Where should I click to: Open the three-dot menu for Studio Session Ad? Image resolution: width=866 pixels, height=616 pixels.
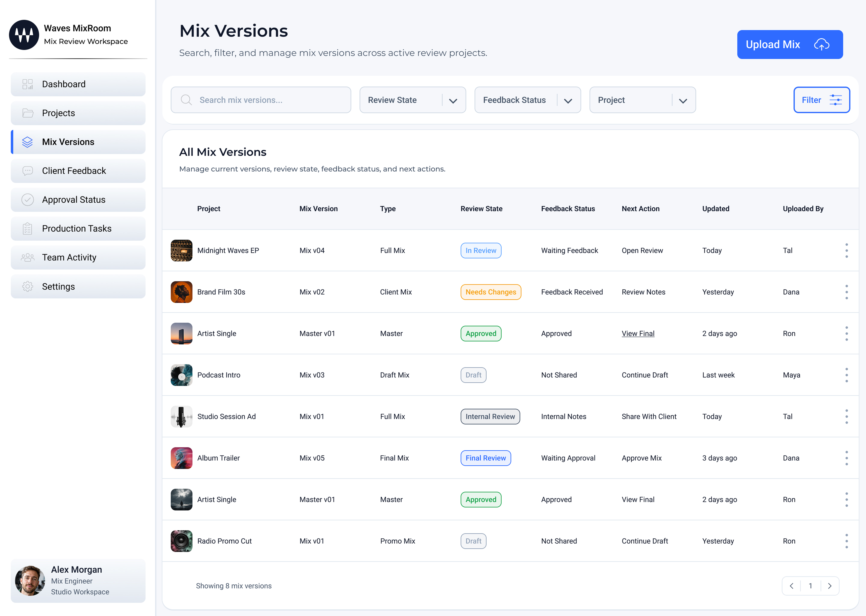846,416
